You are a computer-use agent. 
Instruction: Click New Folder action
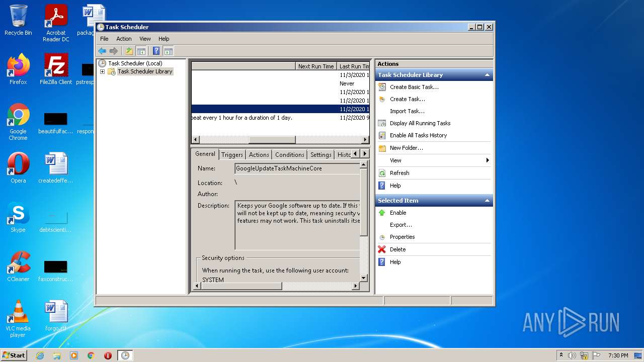(406, 148)
